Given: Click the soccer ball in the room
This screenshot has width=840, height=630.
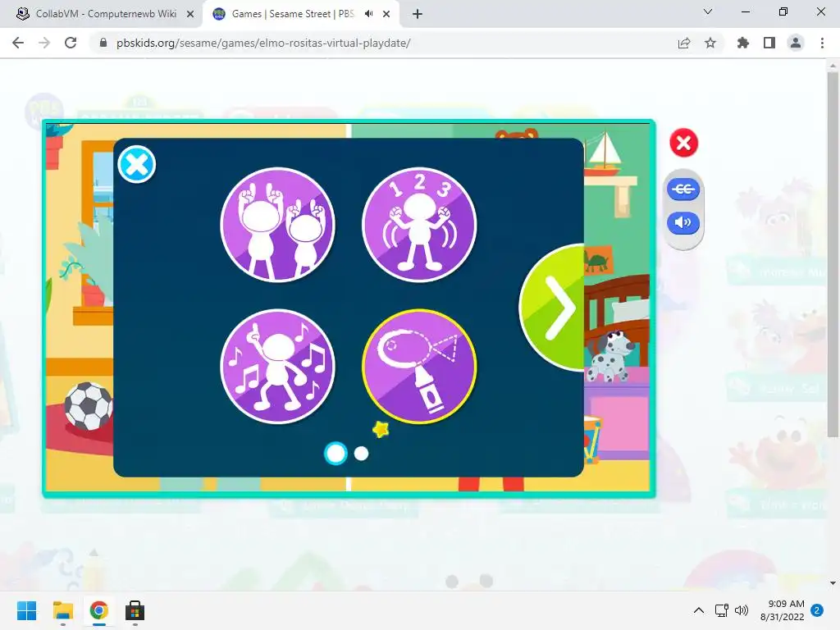Looking at the screenshot, I should coord(89,406).
